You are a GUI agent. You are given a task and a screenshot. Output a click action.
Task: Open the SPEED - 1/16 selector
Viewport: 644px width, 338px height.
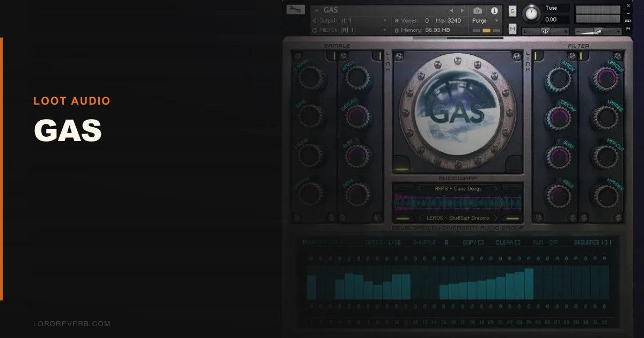point(383,243)
